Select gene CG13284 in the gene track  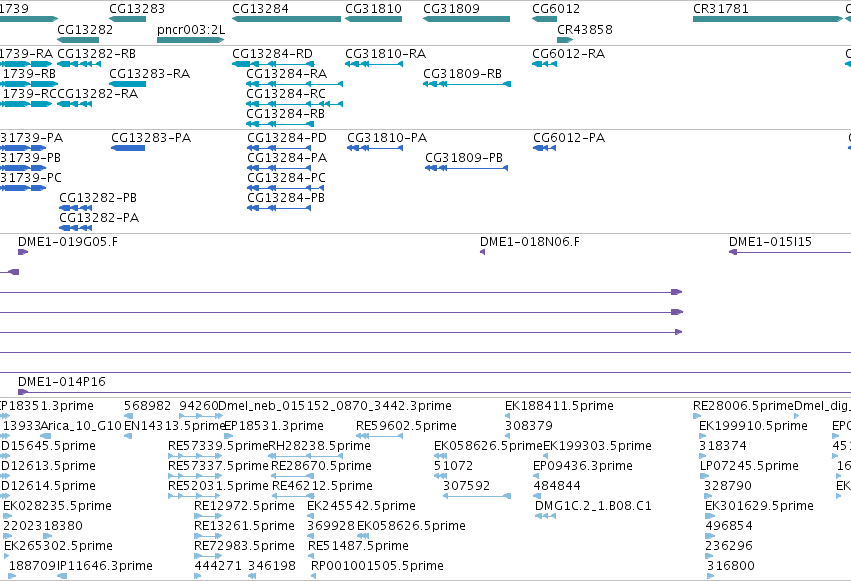tap(287, 19)
